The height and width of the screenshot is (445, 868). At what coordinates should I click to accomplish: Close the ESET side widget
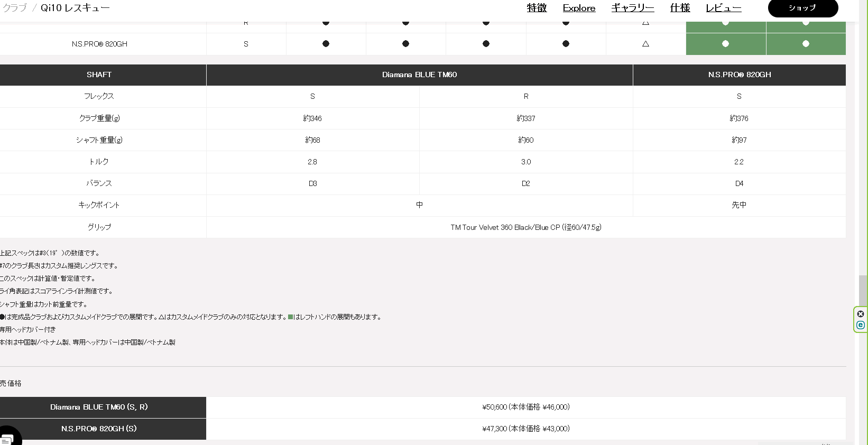point(861,314)
